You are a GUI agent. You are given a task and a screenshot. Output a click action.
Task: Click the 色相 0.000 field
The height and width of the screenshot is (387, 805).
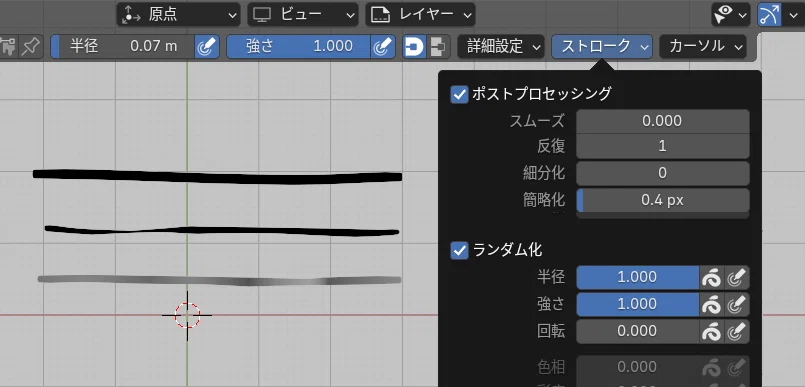(637, 367)
